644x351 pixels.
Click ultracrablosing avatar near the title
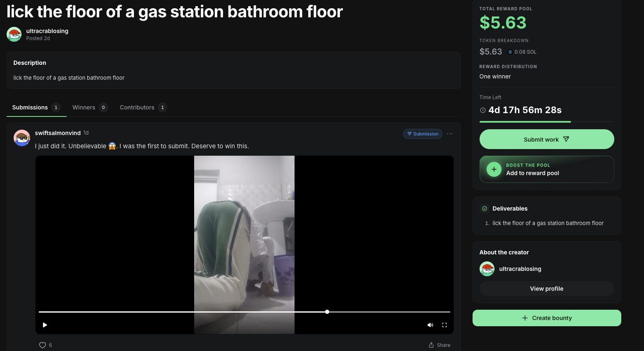coord(14,34)
